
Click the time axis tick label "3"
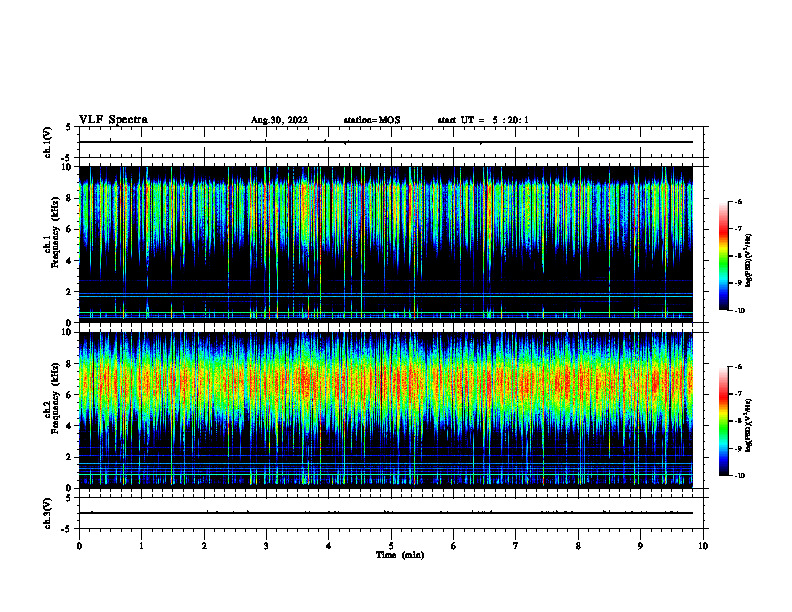tap(266, 546)
